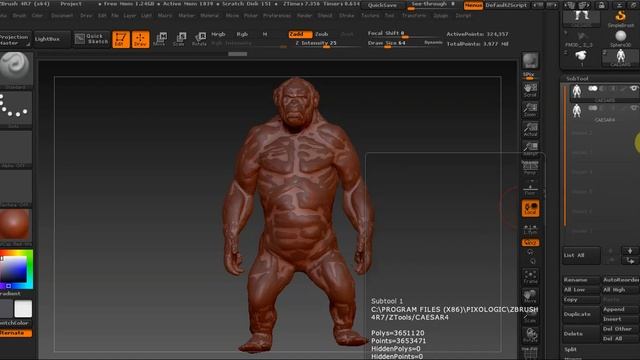Click the BPR render icon

click(530, 61)
